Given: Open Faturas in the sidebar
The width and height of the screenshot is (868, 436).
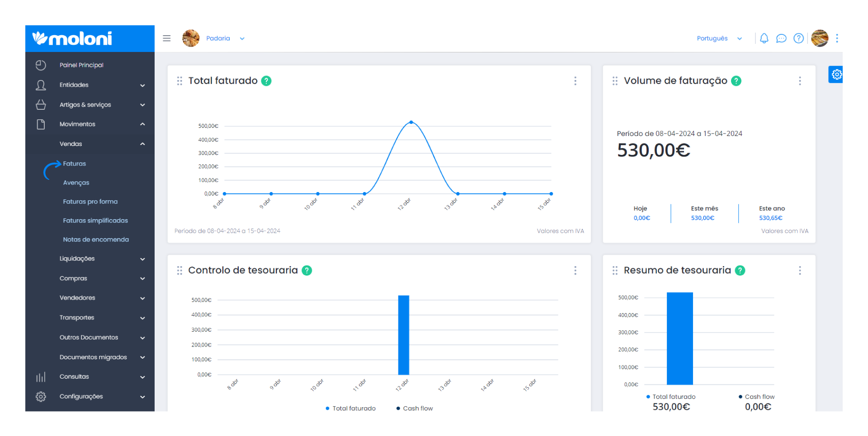Looking at the screenshot, I should [74, 164].
